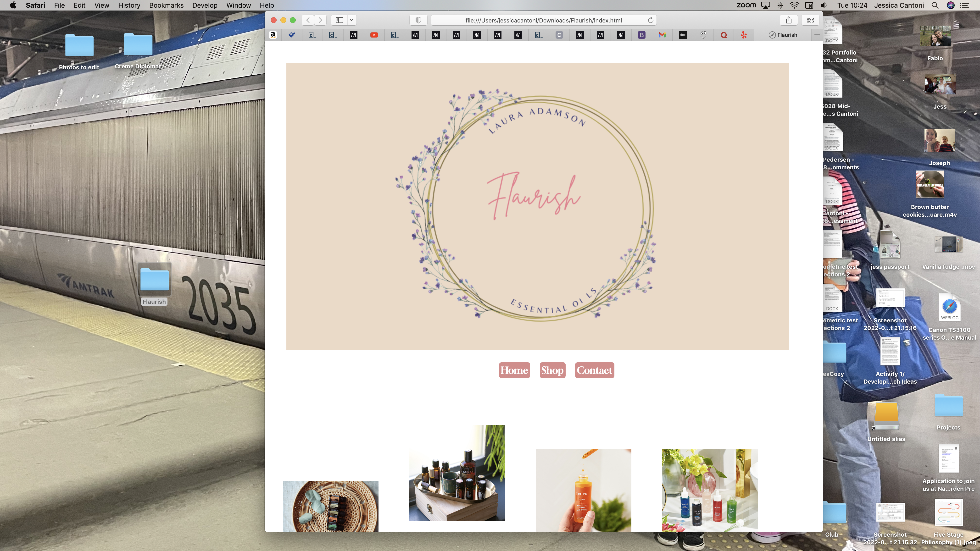
Task: Open the Amazon favorite in Safari
Action: pyautogui.click(x=273, y=35)
